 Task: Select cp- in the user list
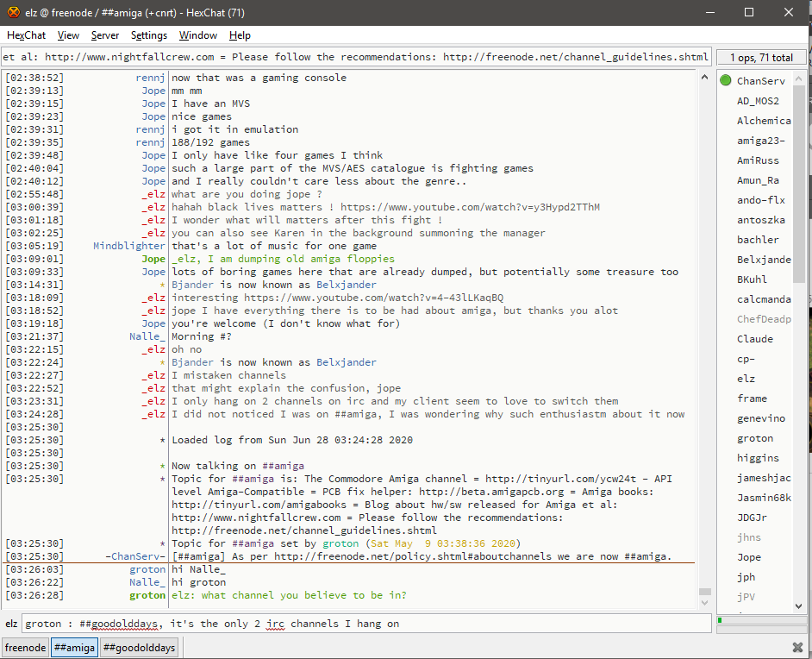pyautogui.click(x=746, y=359)
